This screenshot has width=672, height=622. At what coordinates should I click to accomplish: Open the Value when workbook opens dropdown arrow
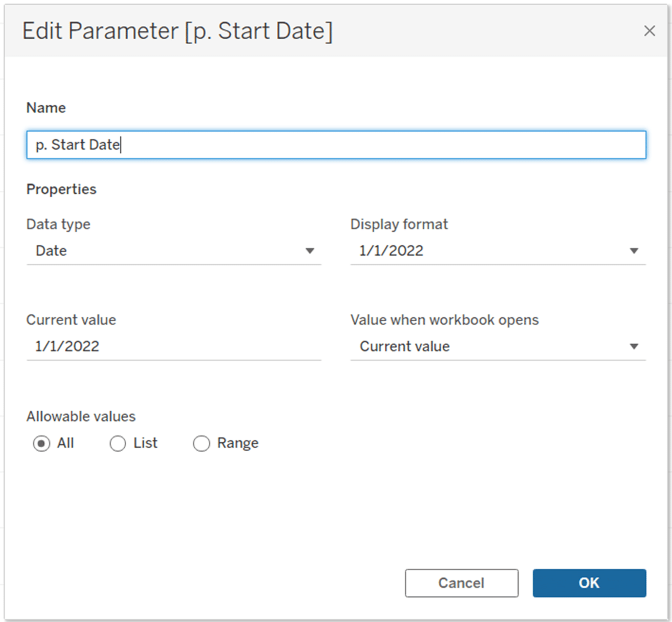point(634,346)
